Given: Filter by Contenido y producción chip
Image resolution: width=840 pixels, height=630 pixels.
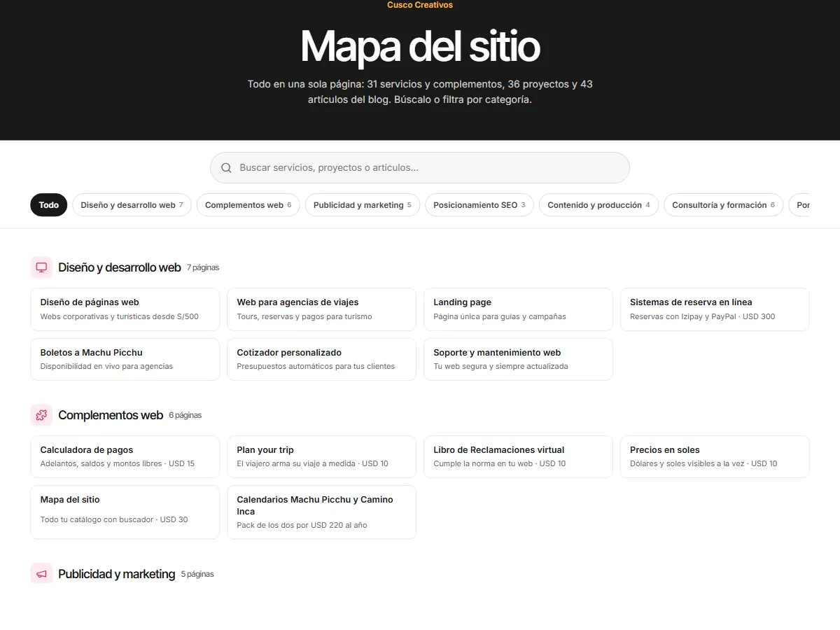Looking at the screenshot, I should coord(598,205).
